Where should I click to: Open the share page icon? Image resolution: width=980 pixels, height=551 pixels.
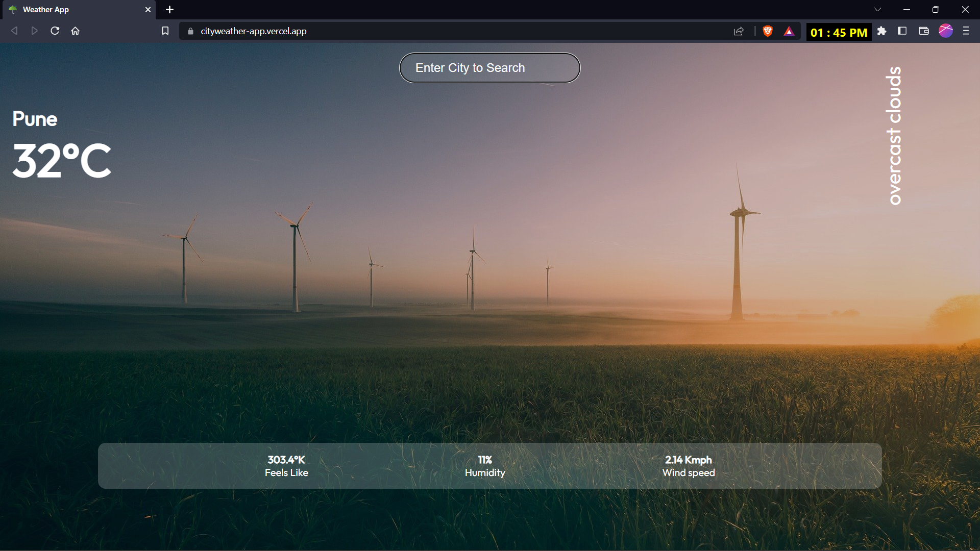coord(739,31)
